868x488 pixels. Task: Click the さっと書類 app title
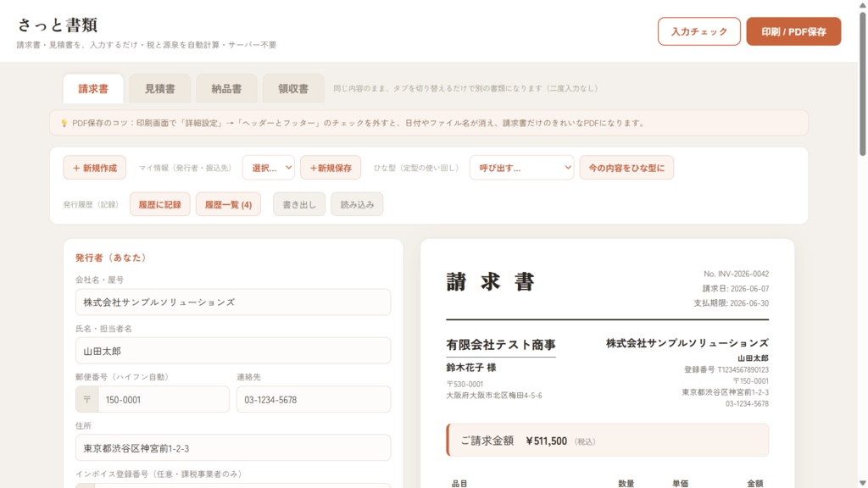tap(58, 25)
